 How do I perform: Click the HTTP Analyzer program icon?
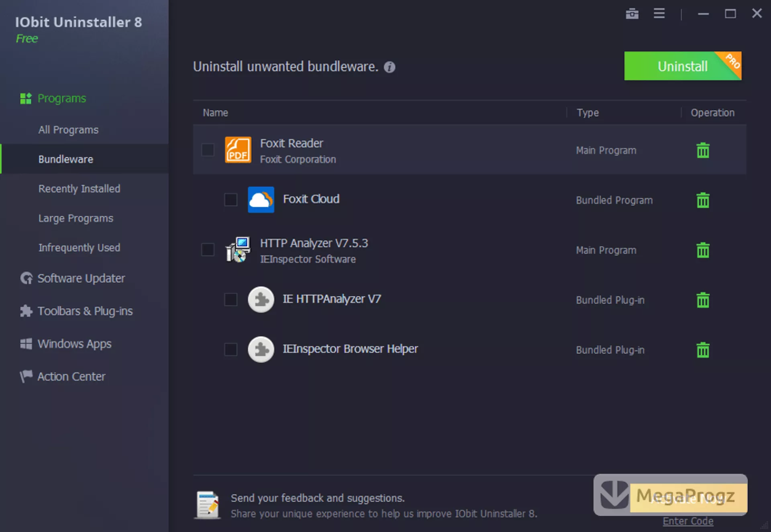click(x=238, y=249)
